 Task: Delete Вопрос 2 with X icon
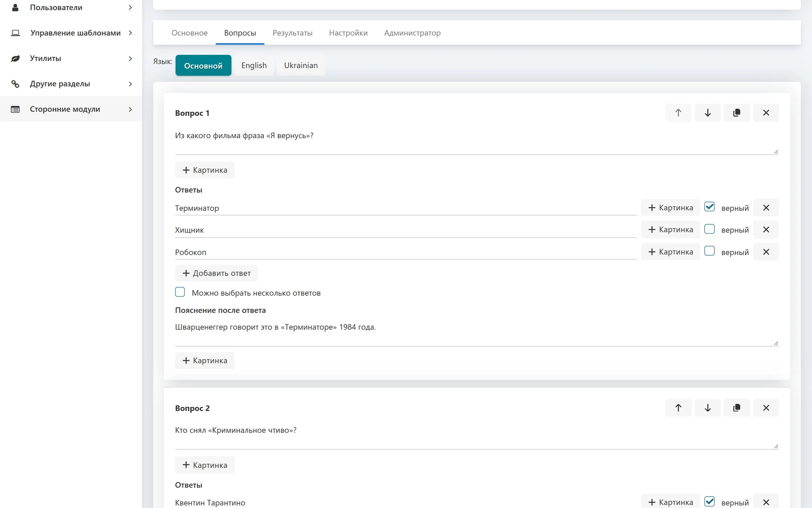pyautogui.click(x=766, y=408)
